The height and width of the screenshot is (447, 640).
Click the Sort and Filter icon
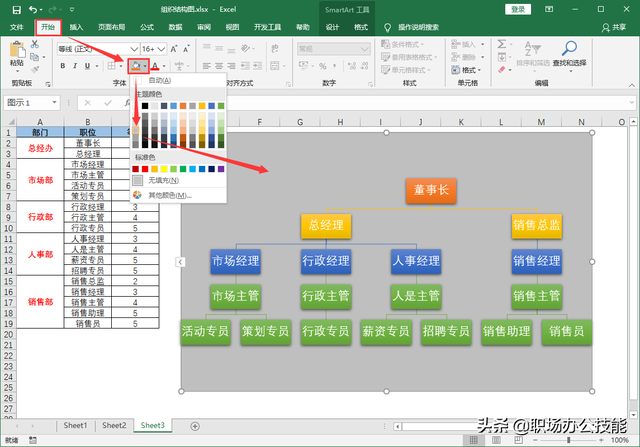[532, 49]
